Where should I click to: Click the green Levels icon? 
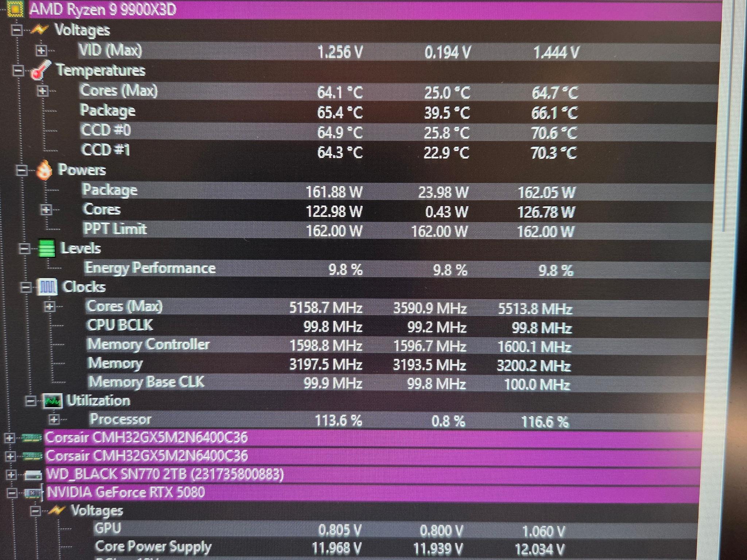47,248
